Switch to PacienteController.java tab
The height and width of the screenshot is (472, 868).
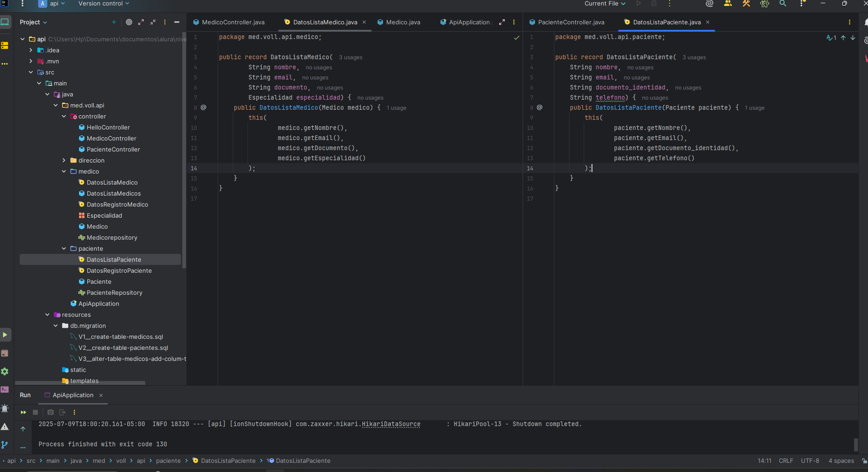pyautogui.click(x=567, y=22)
